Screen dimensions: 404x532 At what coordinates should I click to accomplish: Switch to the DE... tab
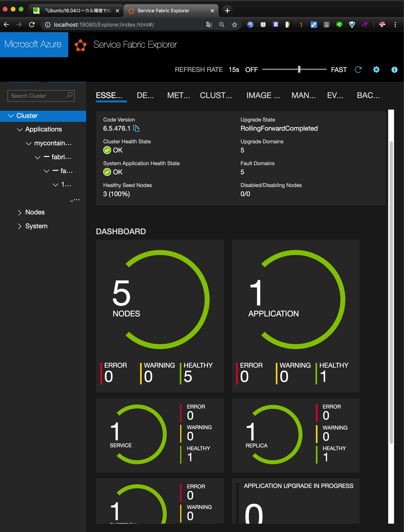coord(145,95)
